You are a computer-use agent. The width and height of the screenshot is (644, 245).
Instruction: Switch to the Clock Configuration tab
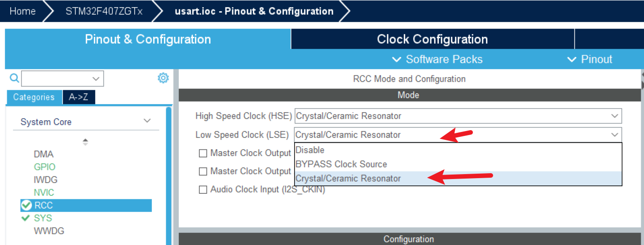(x=432, y=39)
